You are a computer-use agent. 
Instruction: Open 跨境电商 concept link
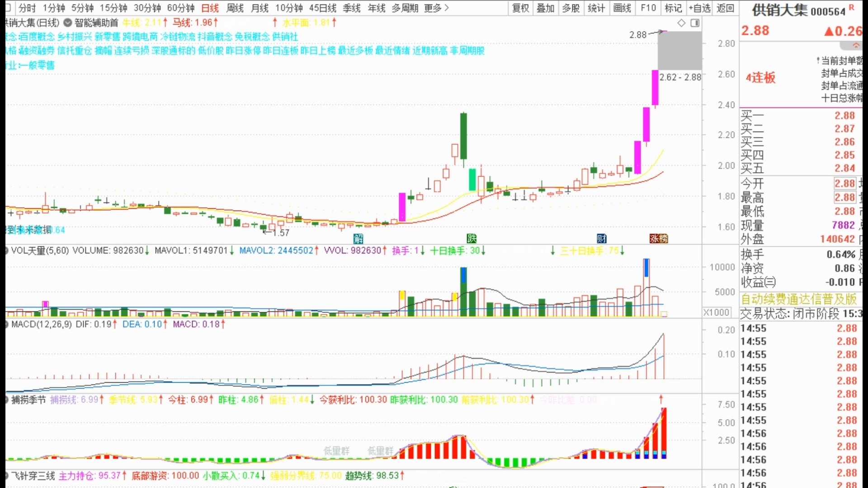pos(140,37)
